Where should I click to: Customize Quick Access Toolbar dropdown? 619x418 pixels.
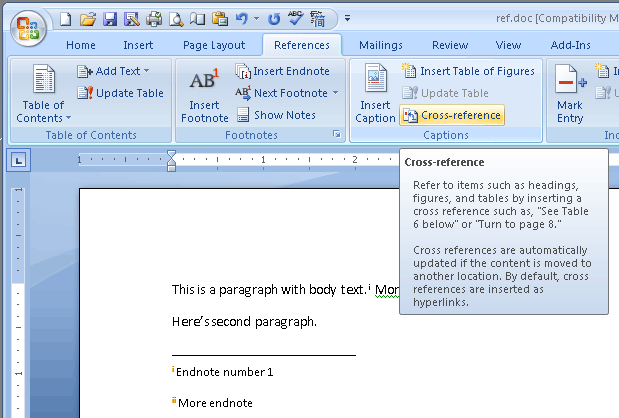347,18
